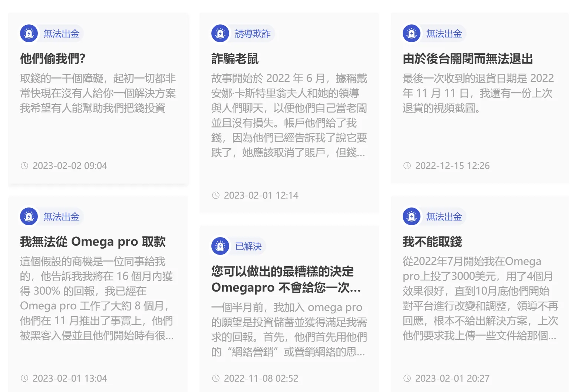Click alert icon on 由於後台關閉而無法退出 card

[412, 34]
